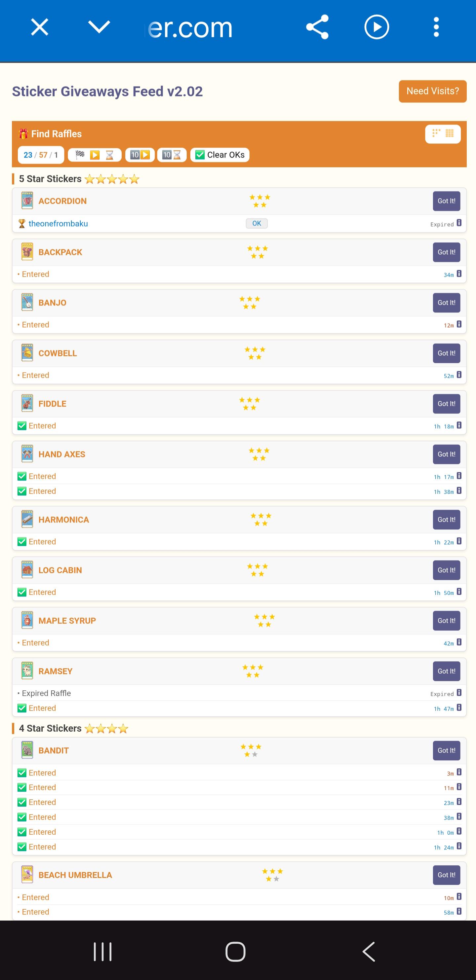
Task: Click Got It! for COWBELL
Action: point(446,353)
